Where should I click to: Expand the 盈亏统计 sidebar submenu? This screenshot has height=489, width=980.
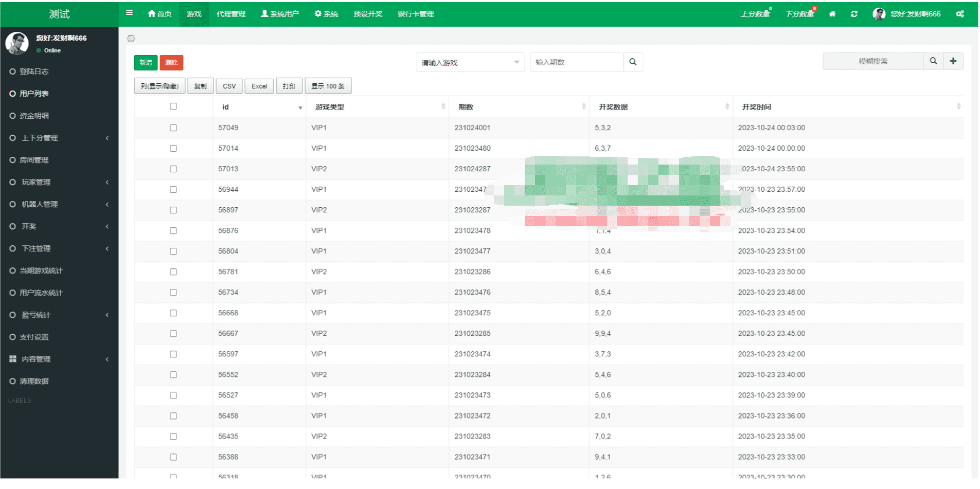(x=59, y=315)
